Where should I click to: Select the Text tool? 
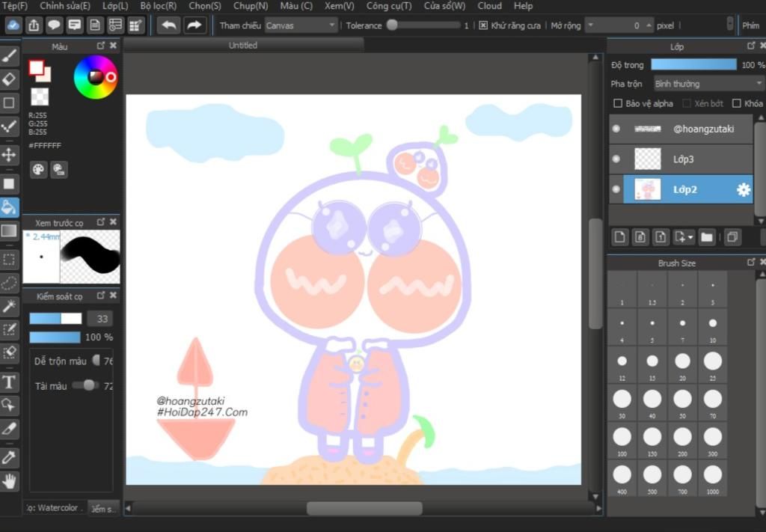tap(9, 382)
